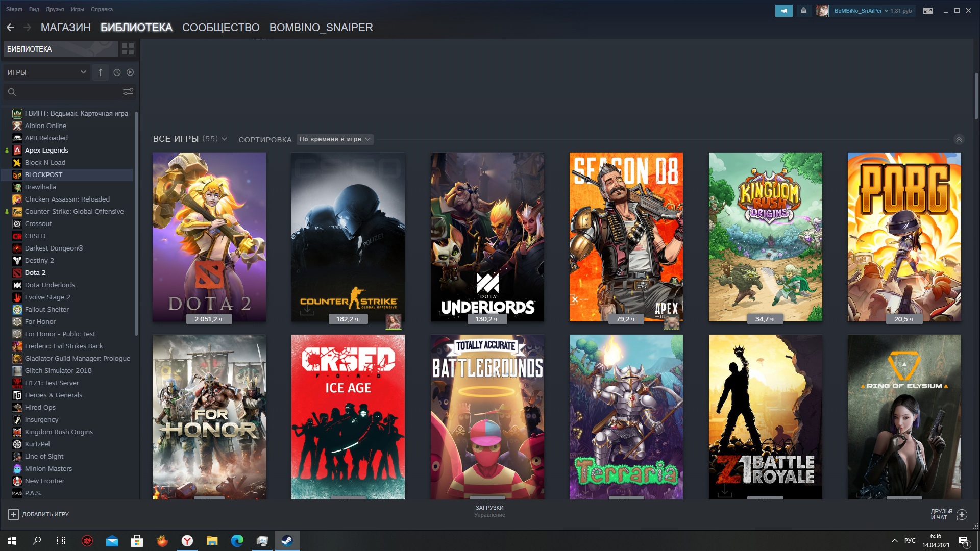The image size is (980, 551).
Task: Click the main library page scrollbar
Action: pos(976,97)
